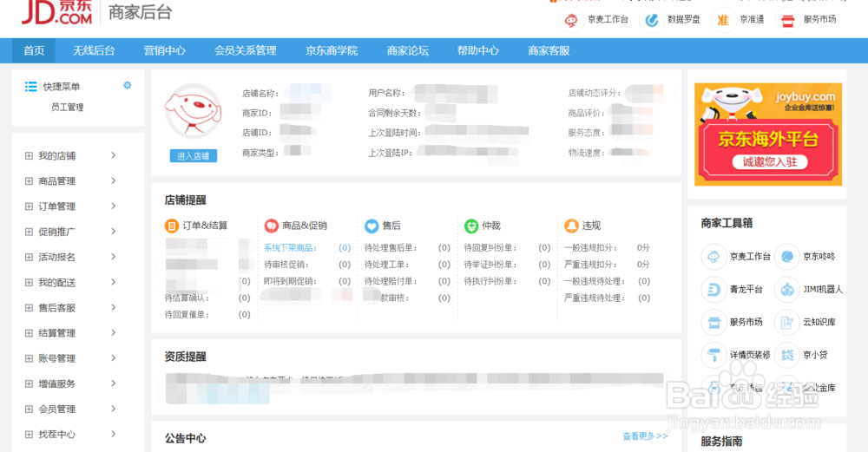Expand 我的配送 chevron arrow
This screenshot has width=868, height=452.
(113, 282)
